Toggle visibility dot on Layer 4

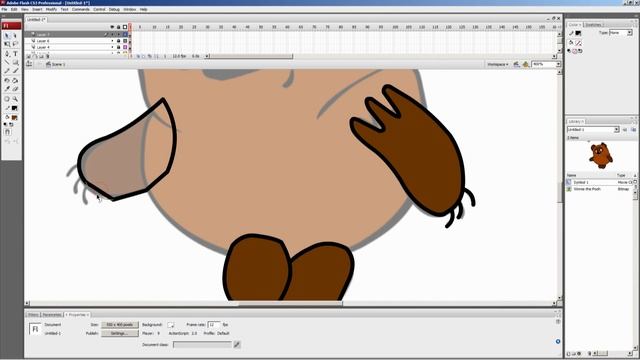(x=112, y=47)
